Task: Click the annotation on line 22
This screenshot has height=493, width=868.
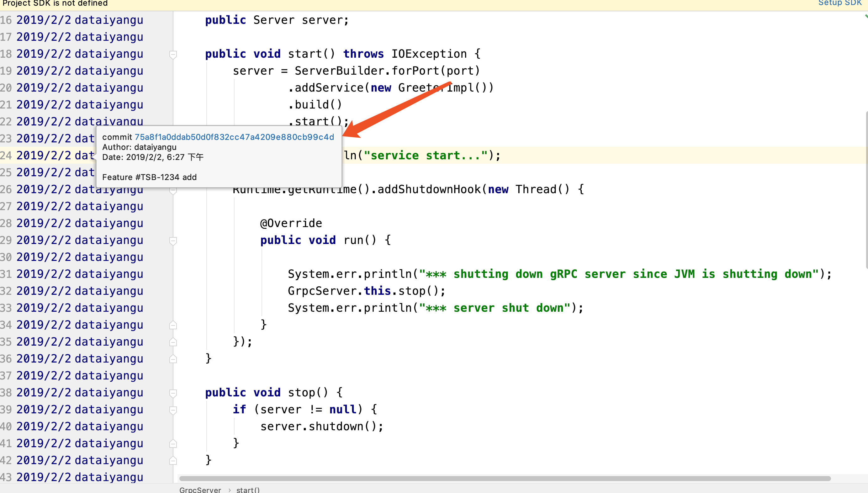Action: pyautogui.click(x=80, y=121)
